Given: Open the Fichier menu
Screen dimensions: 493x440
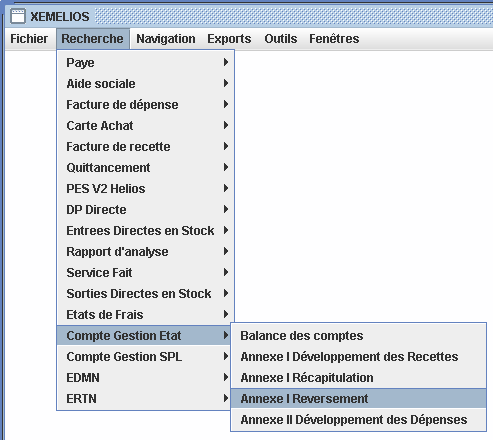Looking at the screenshot, I should pos(29,39).
